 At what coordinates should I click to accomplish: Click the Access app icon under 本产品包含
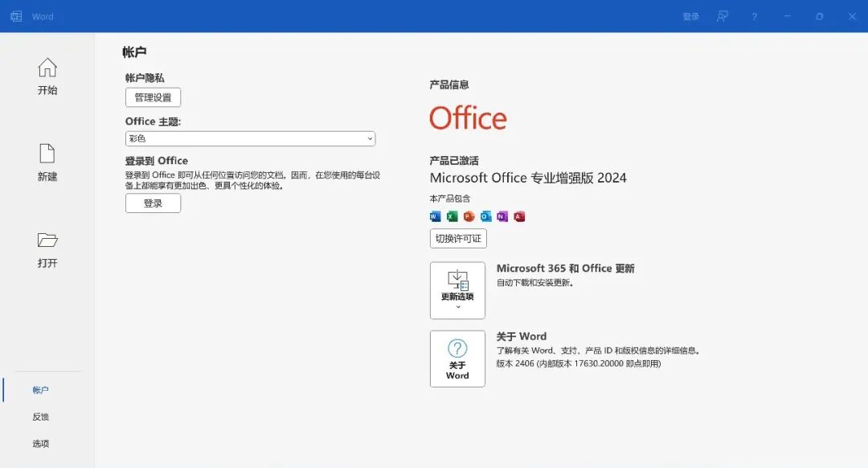coord(519,216)
